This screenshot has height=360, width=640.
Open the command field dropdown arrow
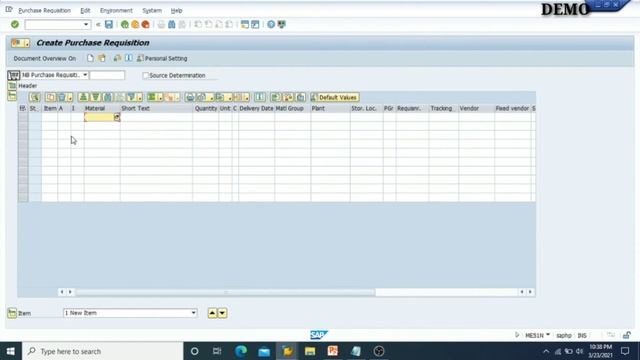point(86,24)
